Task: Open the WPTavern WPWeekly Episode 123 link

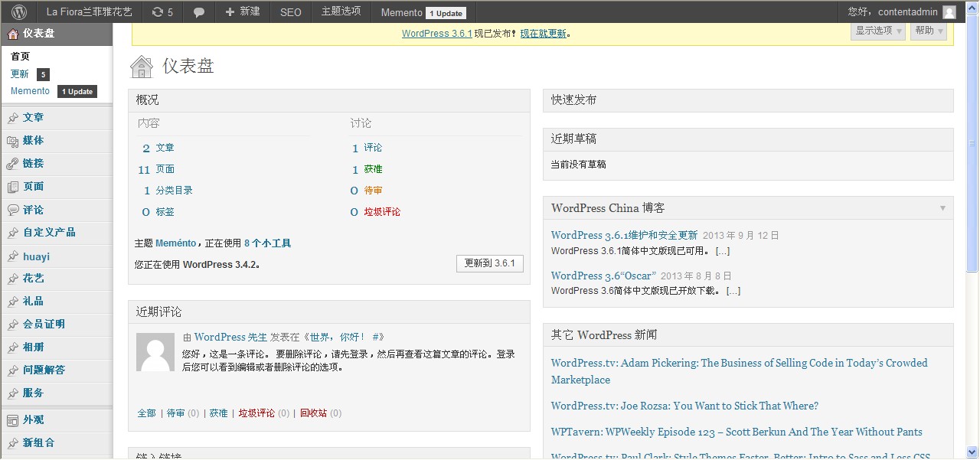Action: (x=737, y=432)
